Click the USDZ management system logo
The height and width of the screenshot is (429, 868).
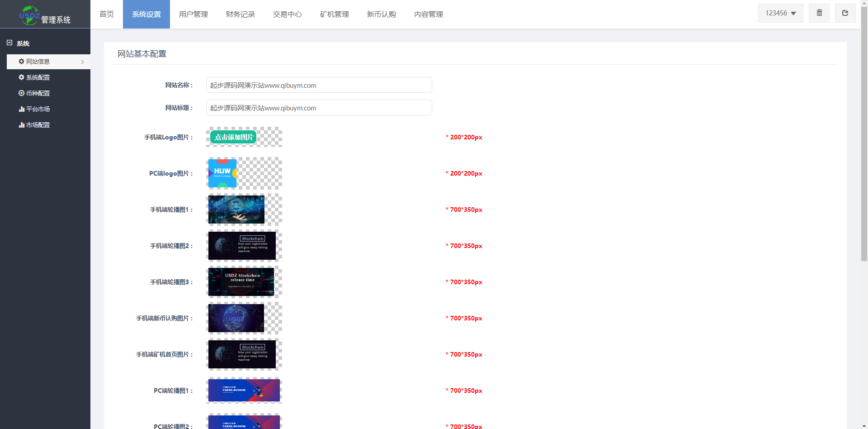tap(45, 15)
